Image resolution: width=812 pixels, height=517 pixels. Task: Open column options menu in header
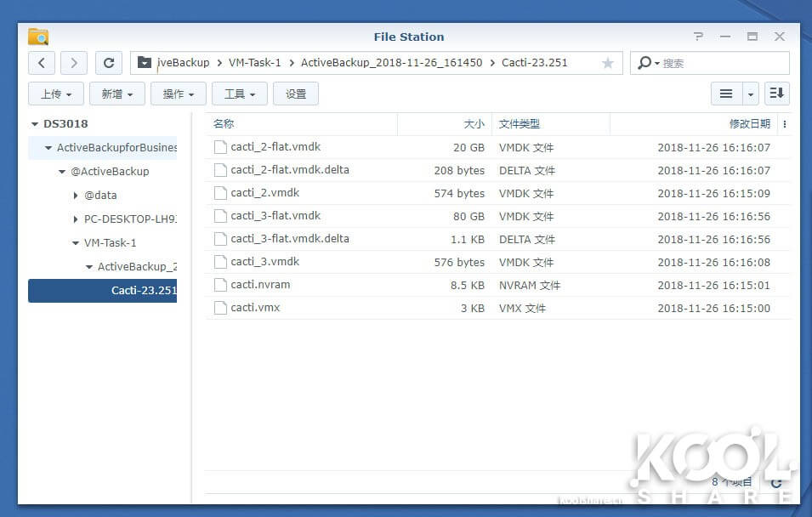coord(784,124)
